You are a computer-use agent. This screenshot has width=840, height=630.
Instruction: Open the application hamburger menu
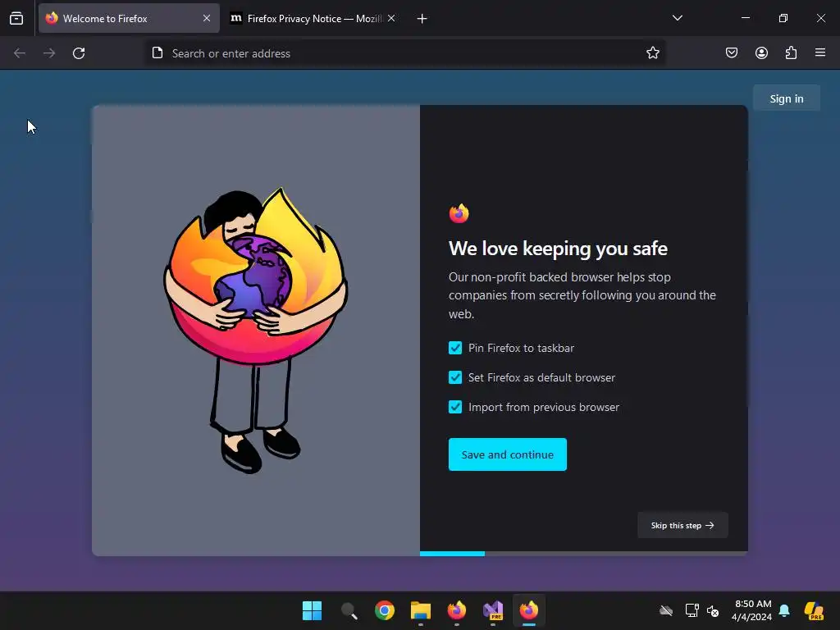click(820, 52)
